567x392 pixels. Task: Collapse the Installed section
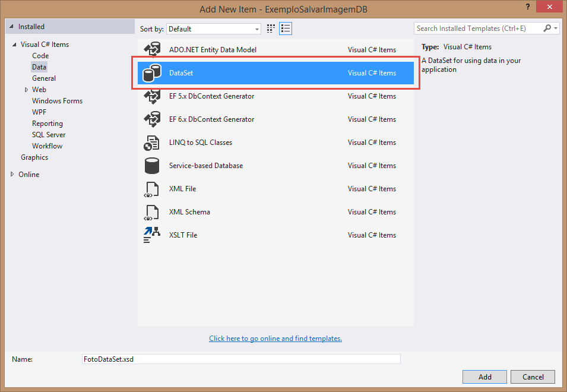12,27
